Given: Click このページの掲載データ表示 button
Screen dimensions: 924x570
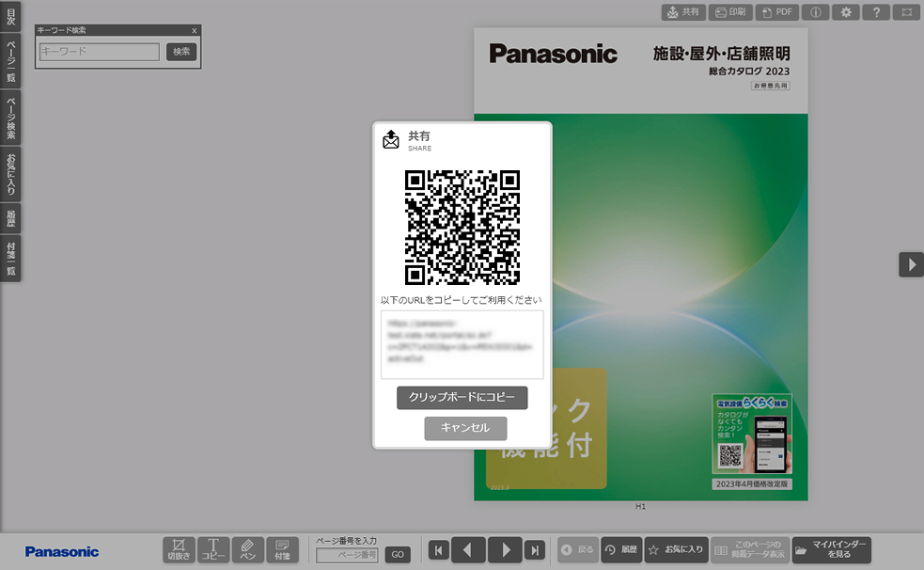Looking at the screenshot, I should click(750, 550).
